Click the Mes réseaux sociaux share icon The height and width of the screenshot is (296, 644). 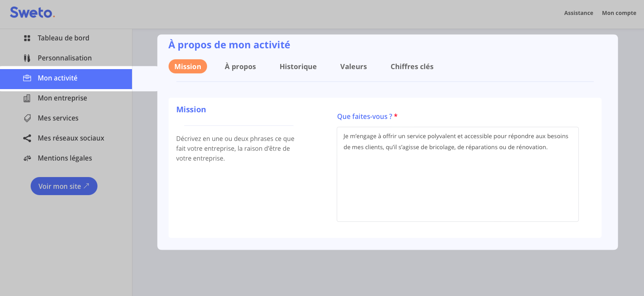[x=27, y=138]
